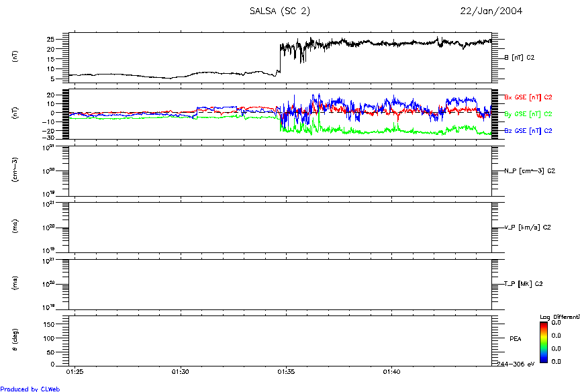Click the black B magnitude trace plot

pos(280,58)
